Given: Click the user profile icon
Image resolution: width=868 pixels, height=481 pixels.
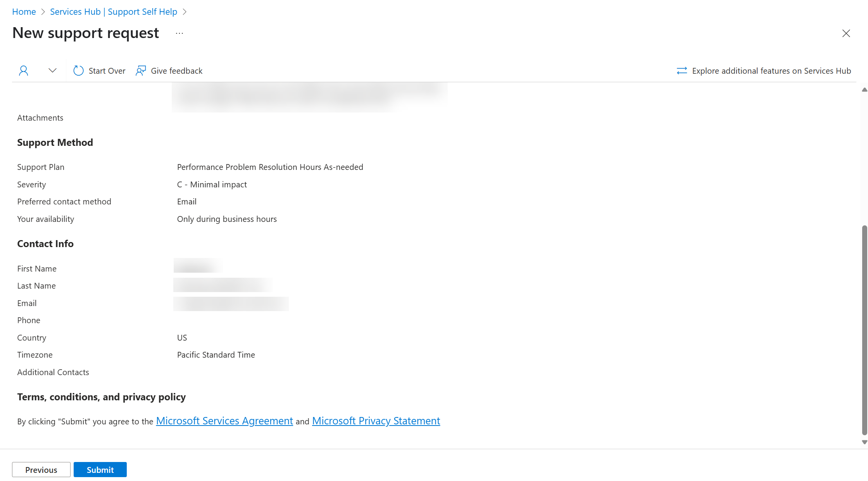Looking at the screenshot, I should click(24, 70).
